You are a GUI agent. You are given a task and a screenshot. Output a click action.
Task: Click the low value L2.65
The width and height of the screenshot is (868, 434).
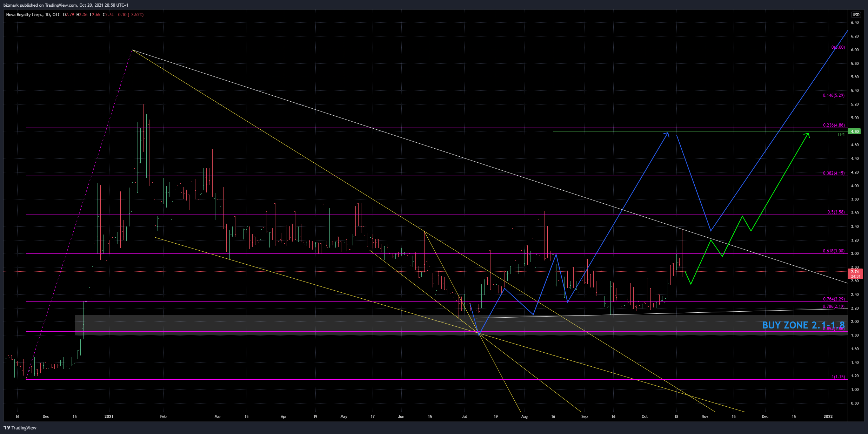coord(95,15)
